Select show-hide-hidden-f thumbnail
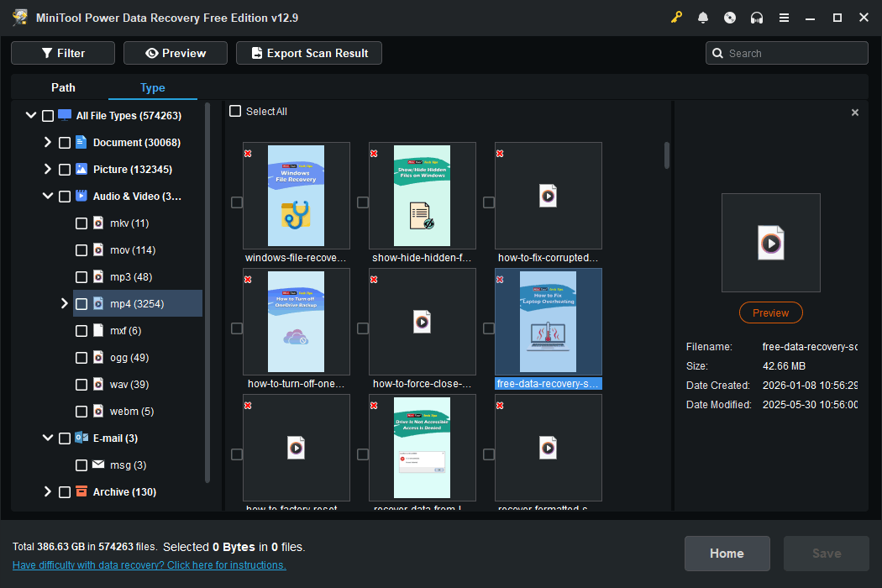 coord(422,196)
